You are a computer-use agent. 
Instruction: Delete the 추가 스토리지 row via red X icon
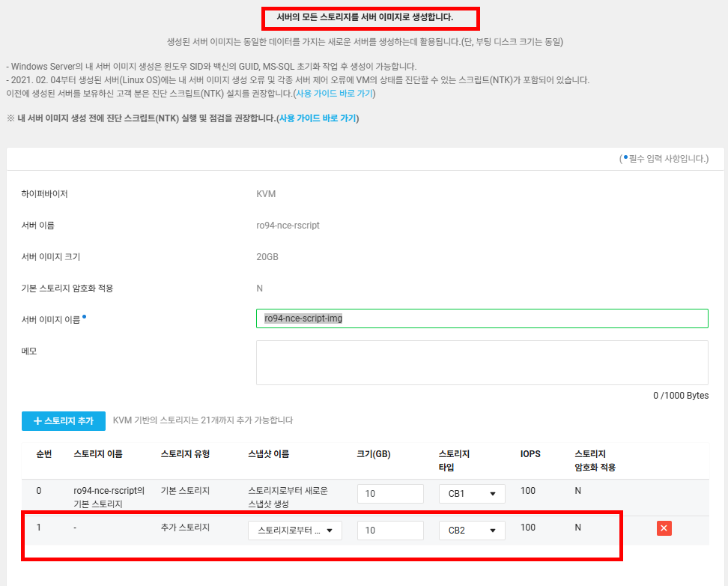pyautogui.click(x=664, y=528)
